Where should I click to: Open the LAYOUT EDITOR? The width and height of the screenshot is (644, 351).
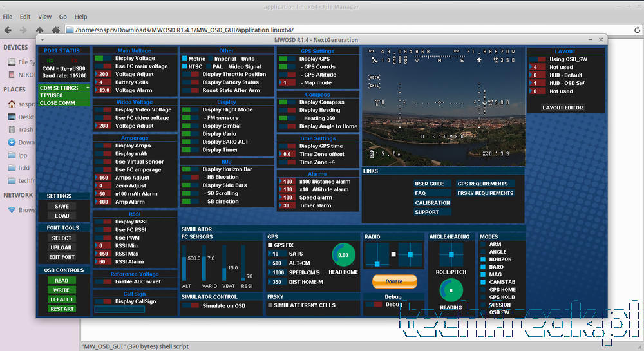click(563, 108)
